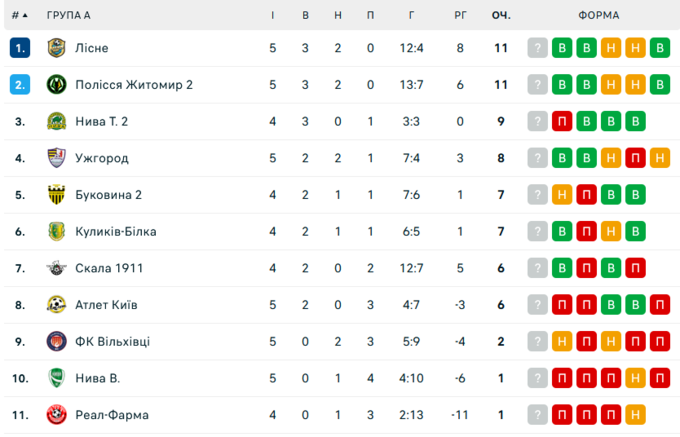680x437 pixels.
Task: Open the Скала 1911 club logo
Action: click(x=56, y=268)
